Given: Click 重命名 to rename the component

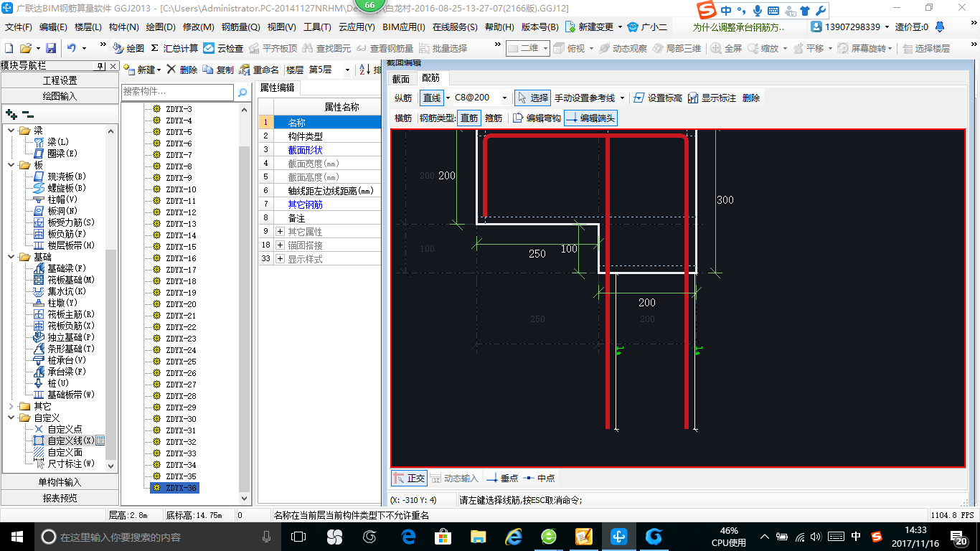Looking at the screenshot, I should 259,70.
